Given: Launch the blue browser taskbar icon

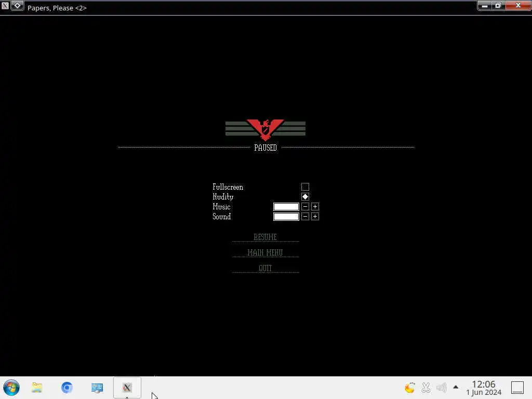Looking at the screenshot, I should [x=67, y=388].
